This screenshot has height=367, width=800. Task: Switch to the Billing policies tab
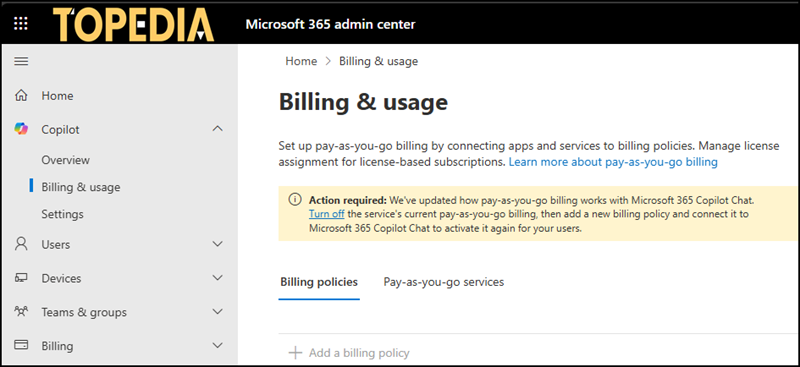coord(319,282)
